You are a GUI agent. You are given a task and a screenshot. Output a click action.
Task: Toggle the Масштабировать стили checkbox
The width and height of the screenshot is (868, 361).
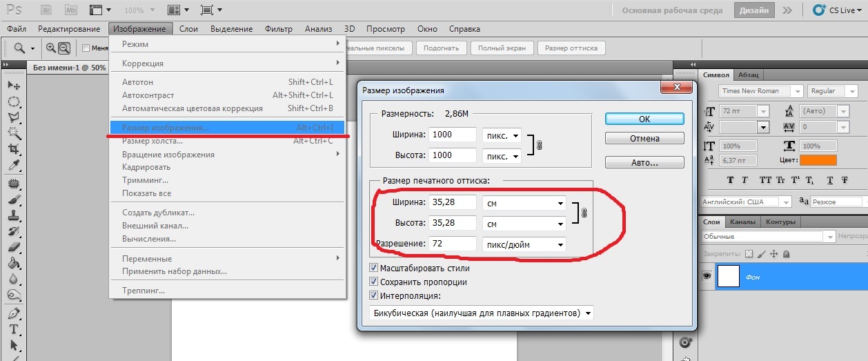coord(374,268)
